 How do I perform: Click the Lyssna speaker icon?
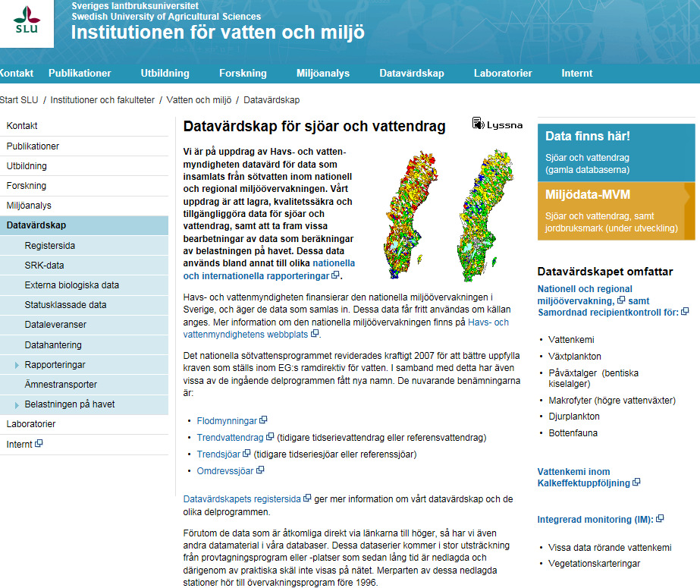(x=478, y=123)
